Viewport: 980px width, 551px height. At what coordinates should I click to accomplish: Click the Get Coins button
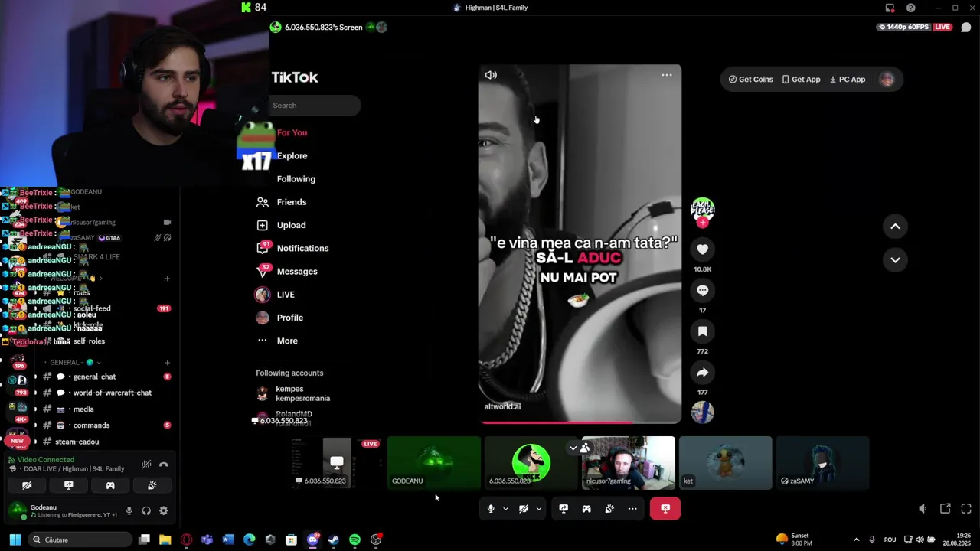tap(750, 80)
